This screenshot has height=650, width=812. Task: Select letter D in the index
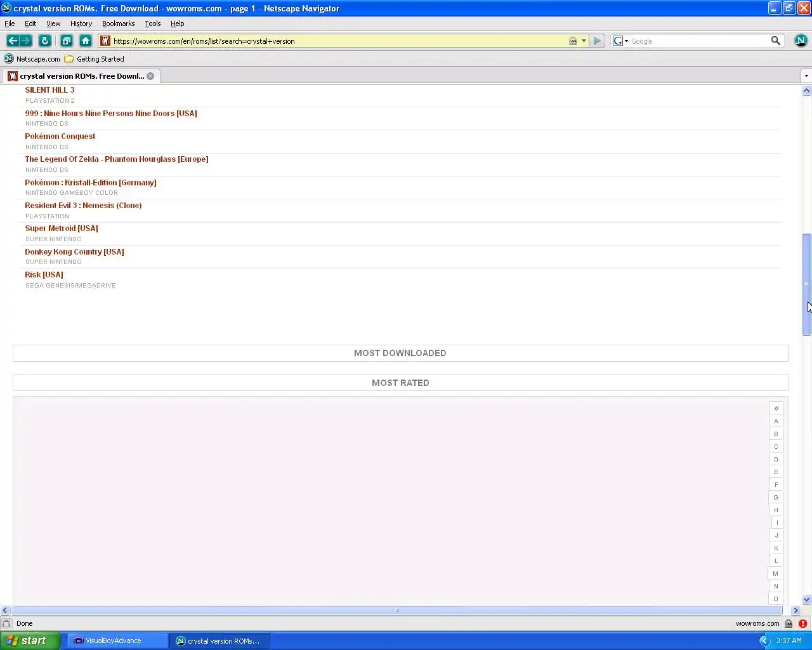[776, 459]
